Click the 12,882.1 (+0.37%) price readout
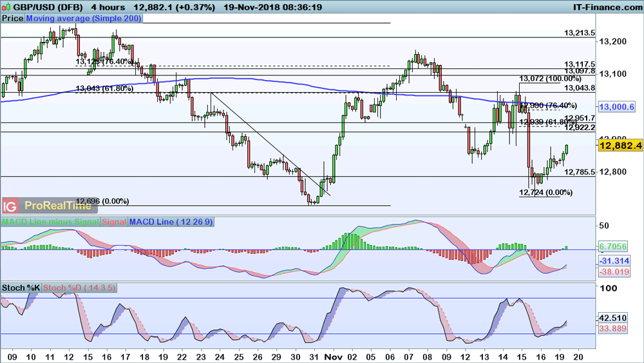 (174, 7)
